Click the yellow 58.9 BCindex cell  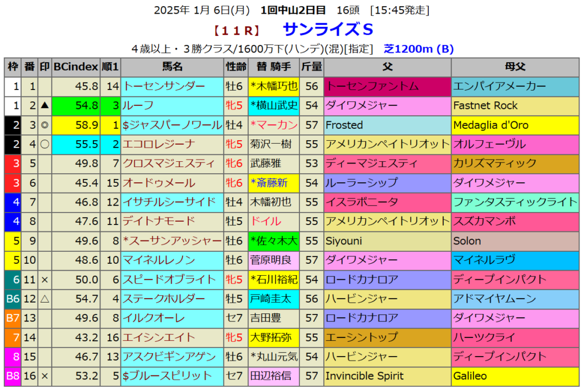[x=76, y=125]
